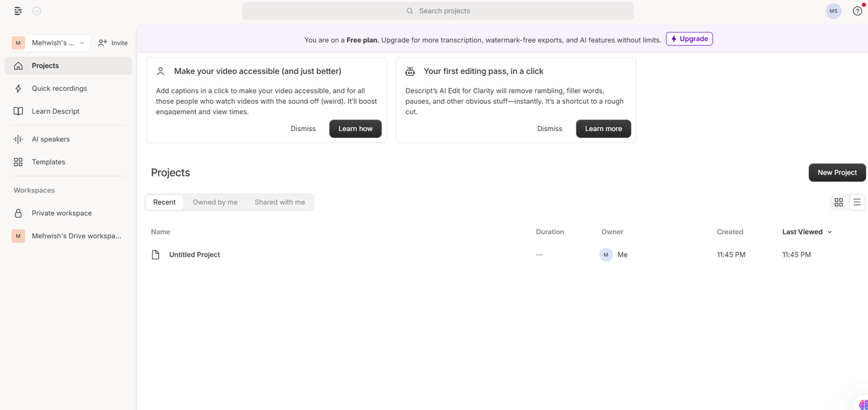Screen dimensions: 868x410
Task: Dismiss the accessibility captions card
Action: 303,129
